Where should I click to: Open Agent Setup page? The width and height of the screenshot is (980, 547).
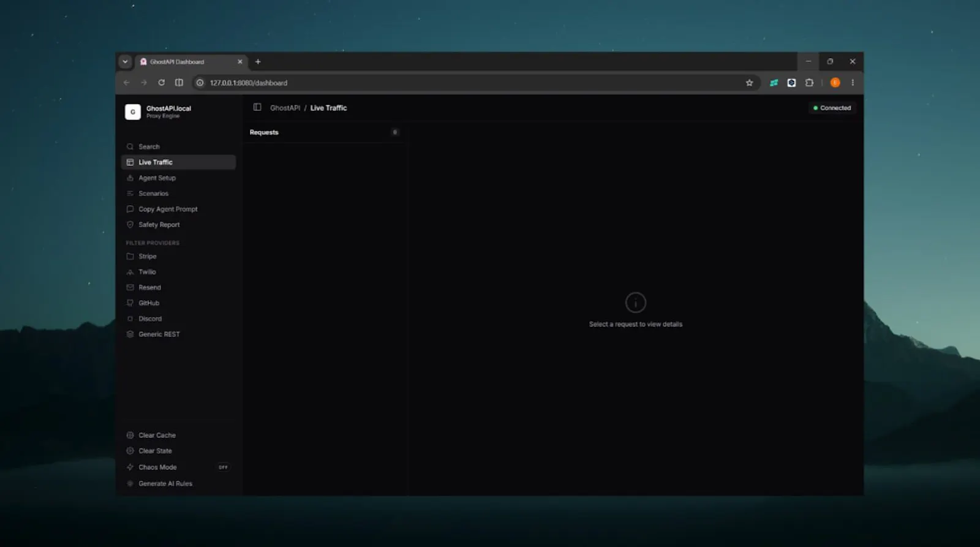[x=178, y=178]
